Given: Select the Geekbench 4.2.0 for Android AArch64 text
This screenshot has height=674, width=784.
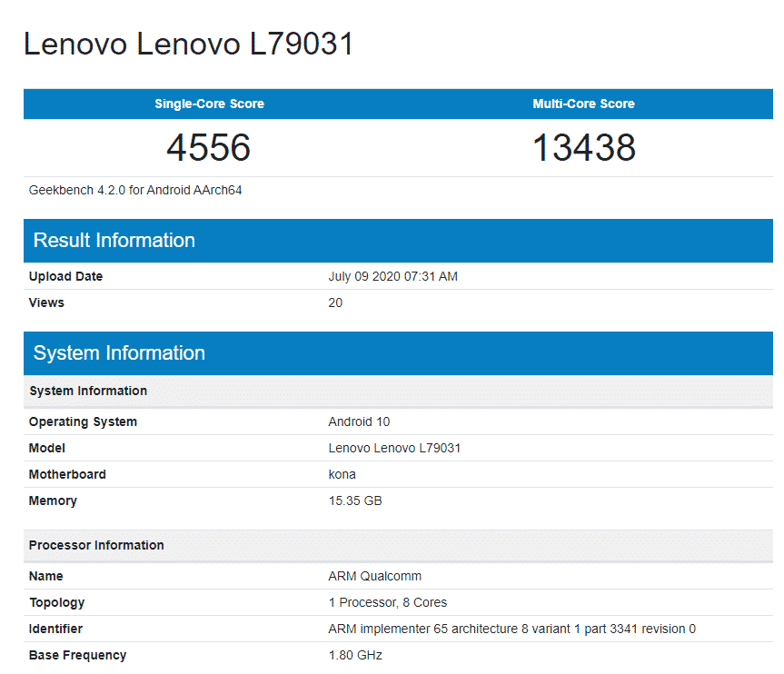Looking at the screenshot, I should 135,190.
